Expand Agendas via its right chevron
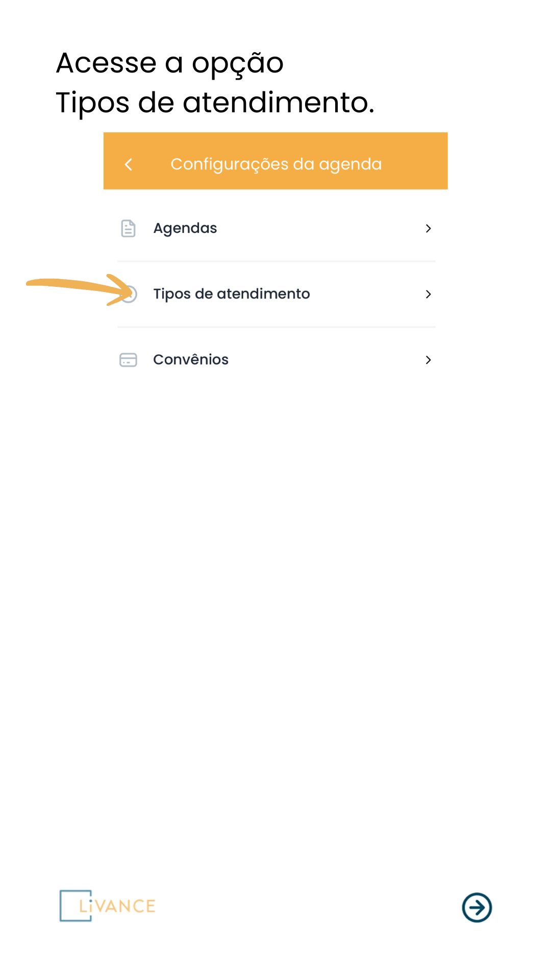The image size is (551, 980). click(429, 229)
